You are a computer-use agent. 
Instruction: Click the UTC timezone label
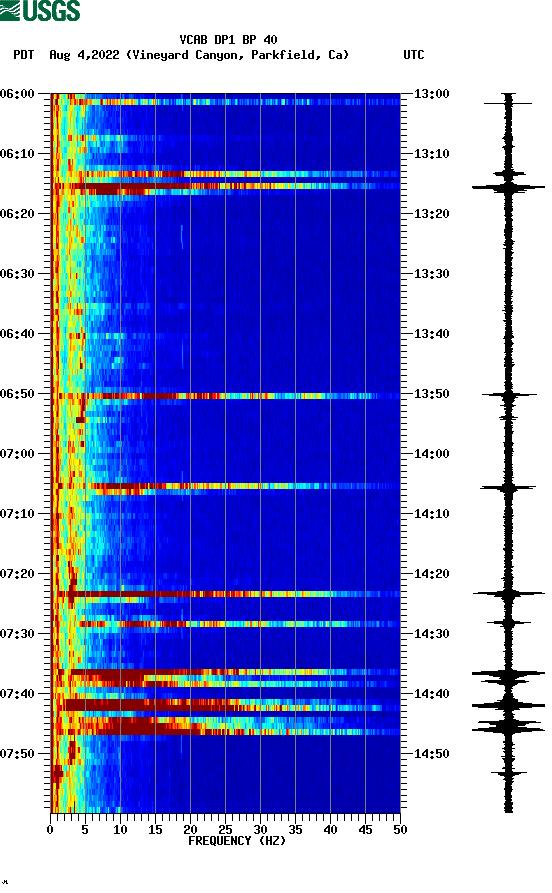pyautogui.click(x=414, y=55)
